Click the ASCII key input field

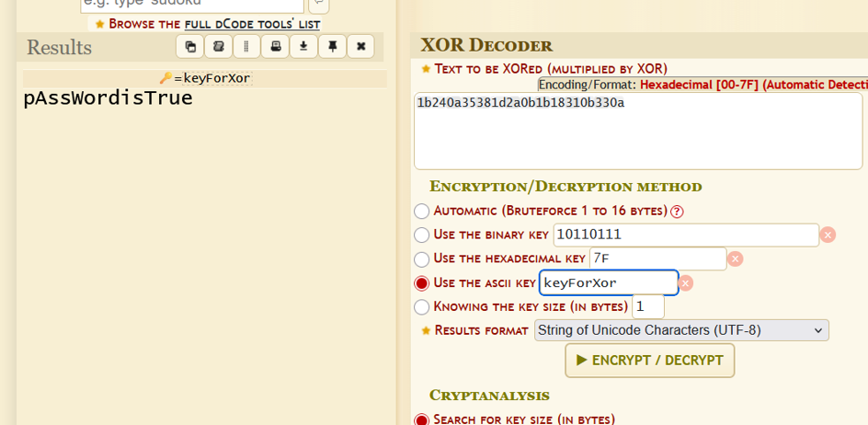point(609,283)
